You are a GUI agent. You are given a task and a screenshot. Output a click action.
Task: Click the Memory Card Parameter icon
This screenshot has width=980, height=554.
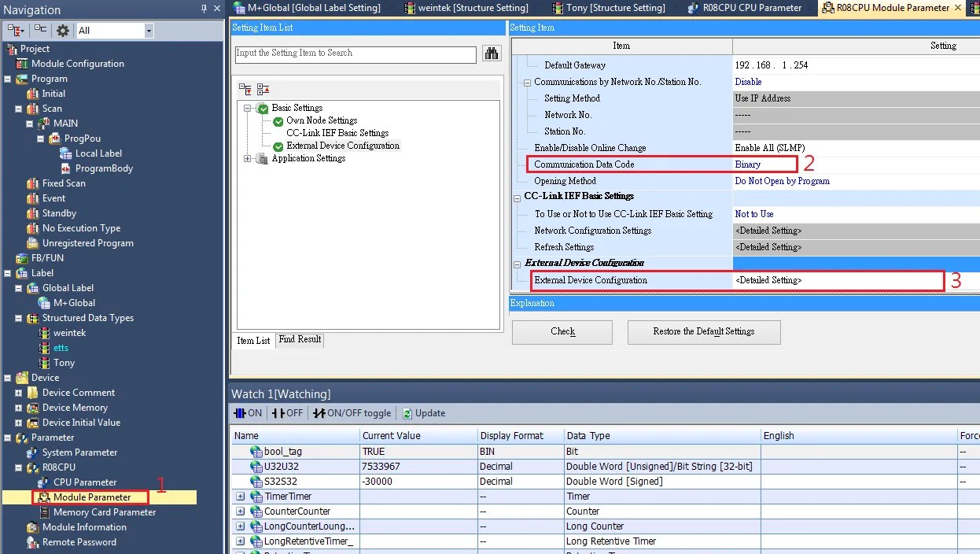click(x=44, y=512)
